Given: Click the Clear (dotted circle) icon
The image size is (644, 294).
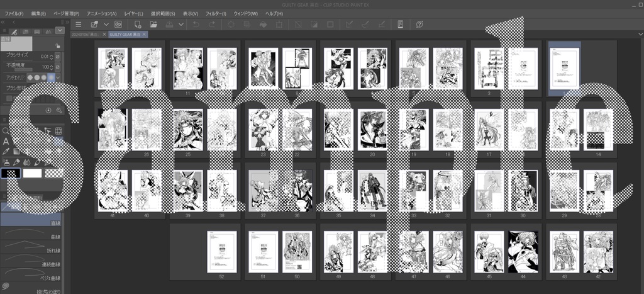Looking at the screenshot, I should click(231, 25).
